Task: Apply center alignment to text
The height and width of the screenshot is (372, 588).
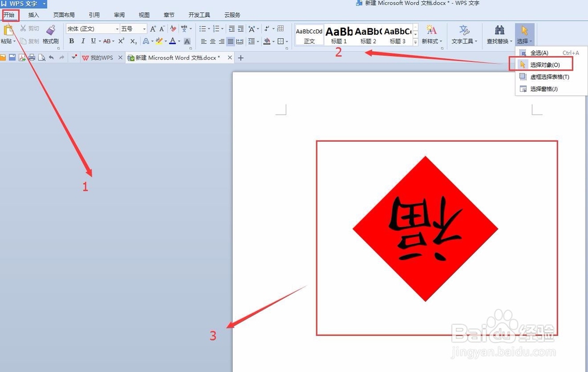Action: tap(213, 41)
